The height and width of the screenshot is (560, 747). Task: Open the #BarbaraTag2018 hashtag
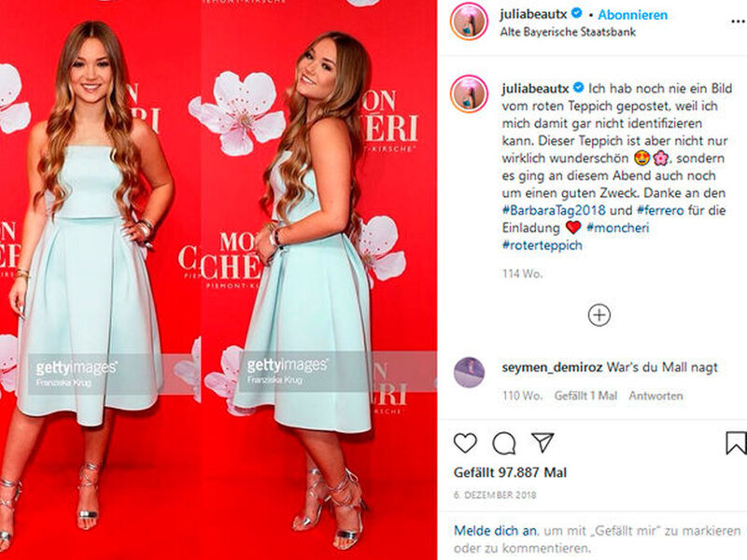tap(554, 211)
